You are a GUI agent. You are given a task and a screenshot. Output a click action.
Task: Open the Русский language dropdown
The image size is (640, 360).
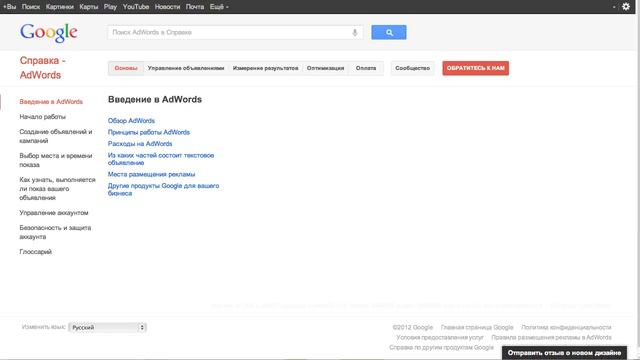[x=108, y=327]
